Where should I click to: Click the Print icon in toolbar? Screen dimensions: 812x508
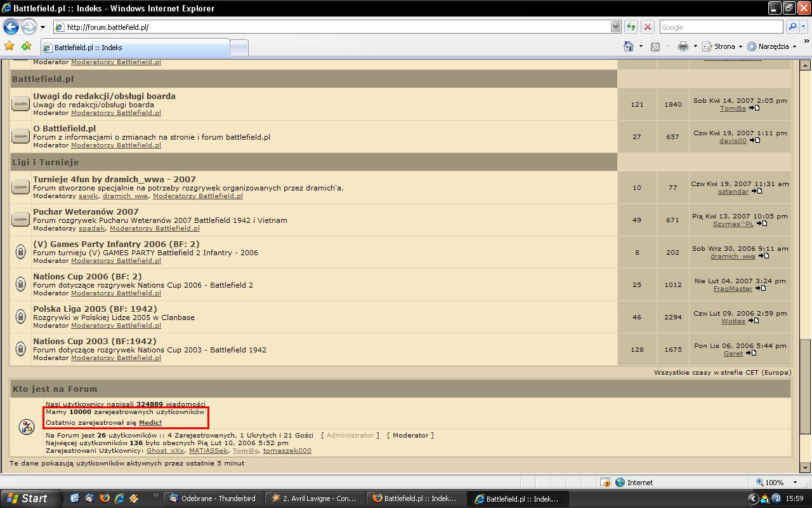coord(683,46)
